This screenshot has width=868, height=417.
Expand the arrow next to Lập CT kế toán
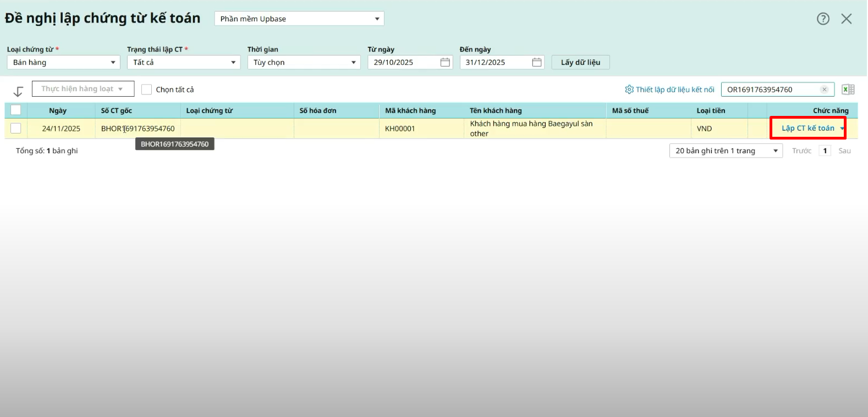pos(842,129)
